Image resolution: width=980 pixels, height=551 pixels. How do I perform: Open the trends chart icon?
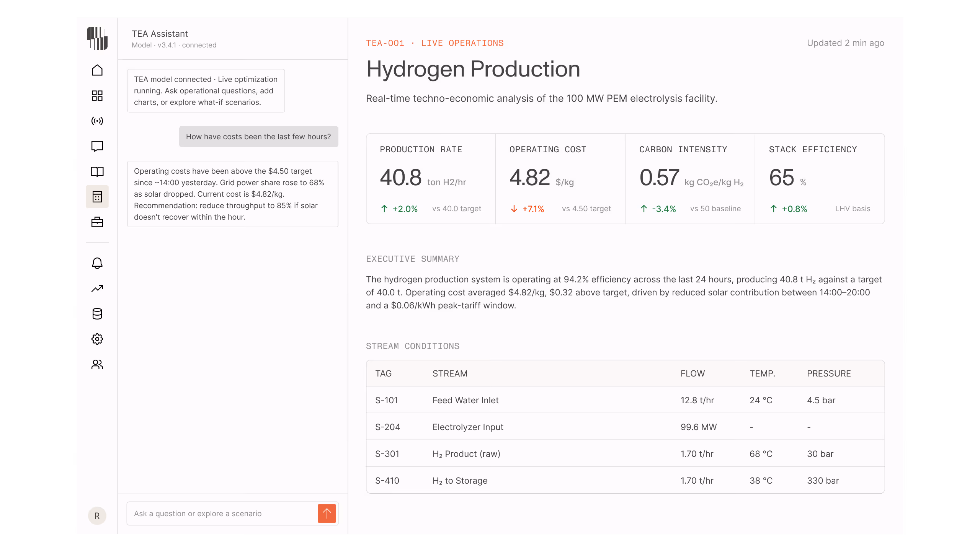97,289
